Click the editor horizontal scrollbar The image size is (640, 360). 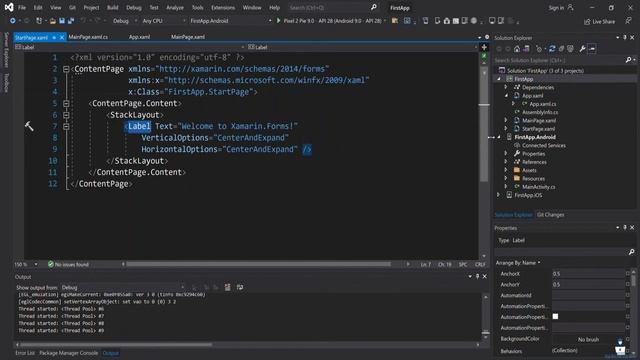tap(258, 264)
